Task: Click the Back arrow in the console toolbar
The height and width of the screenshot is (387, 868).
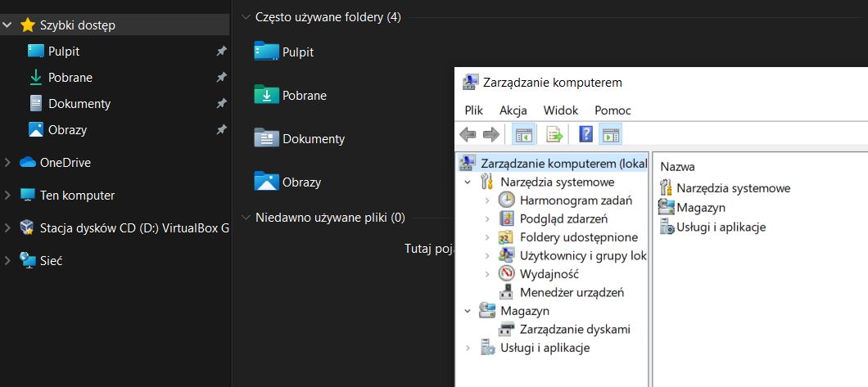Action: [468, 134]
